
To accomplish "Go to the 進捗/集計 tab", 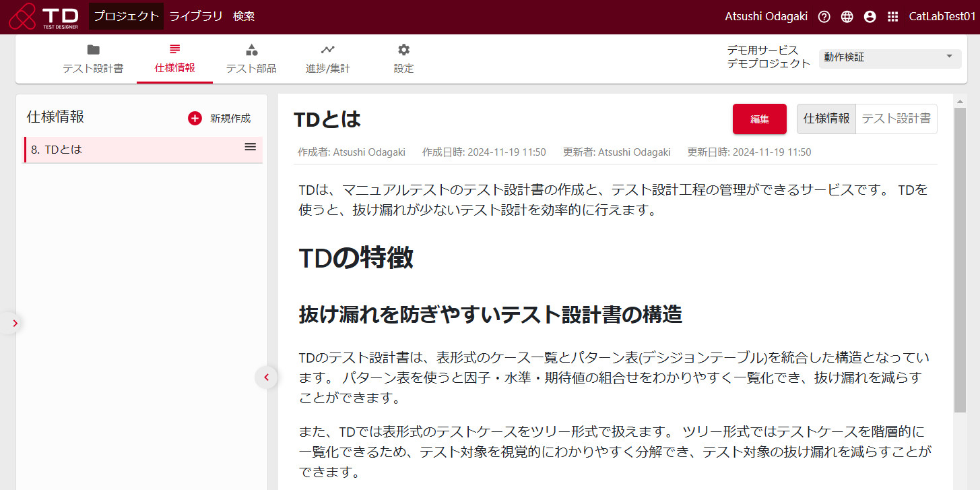I will click(x=327, y=59).
